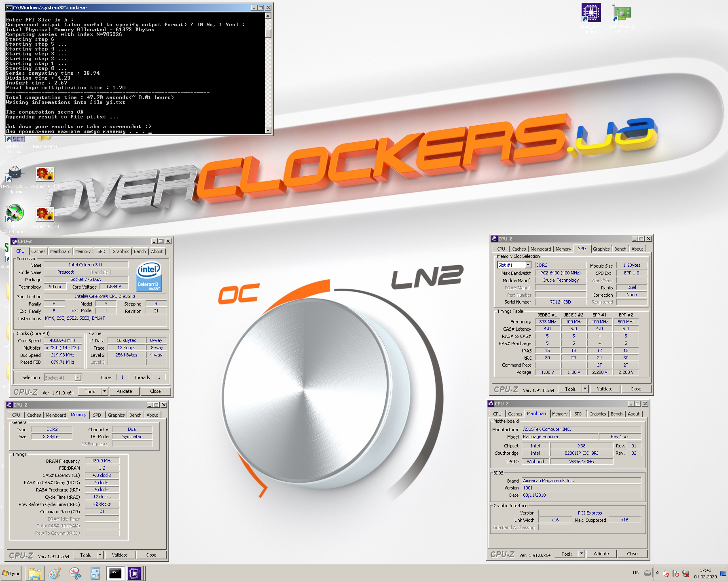Show hidden tray icons arrow
This screenshot has width=728, height=582.
point(657,573)
